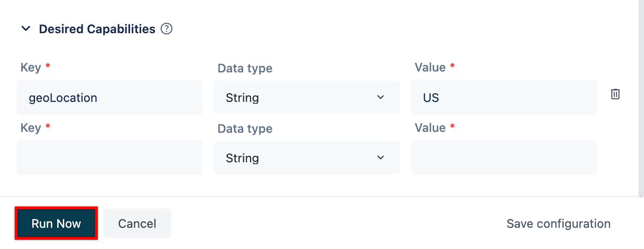Open the geoLocation row's Data type dropdown

[x=306, y=98]
